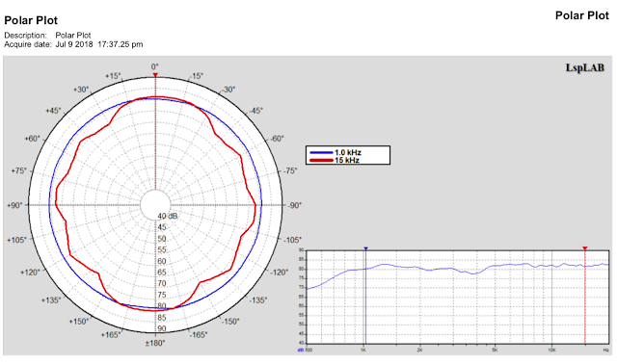The width and height of the screenshot is (617, 364).
Task: Click the 'LspLAB' label
Action: click(585, 68)
